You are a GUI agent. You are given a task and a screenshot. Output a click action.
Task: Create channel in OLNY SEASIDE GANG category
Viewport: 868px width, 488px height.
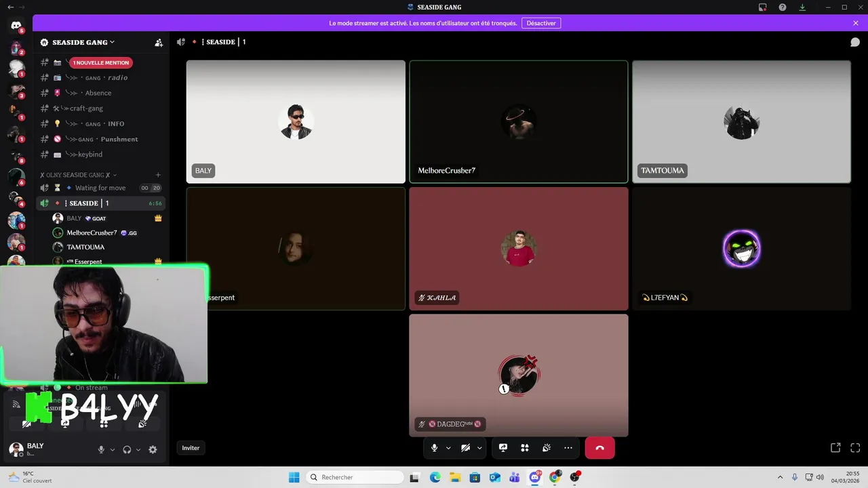(158, 175)
